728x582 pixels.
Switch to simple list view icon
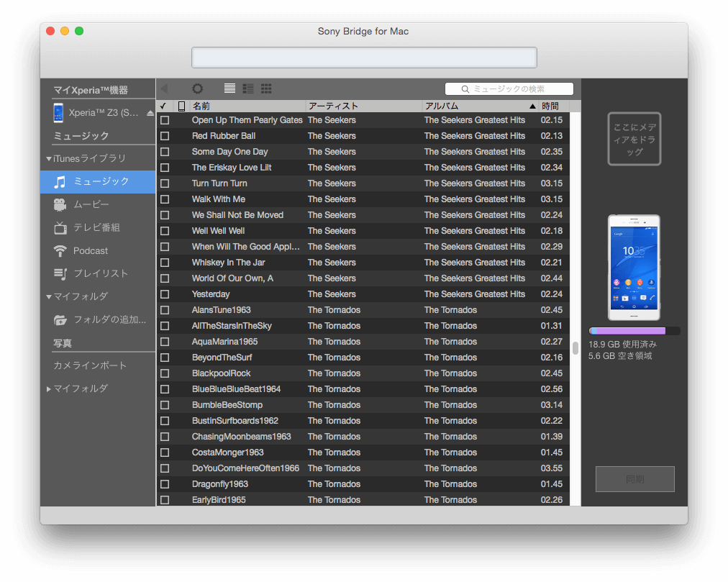click(229, 88)
